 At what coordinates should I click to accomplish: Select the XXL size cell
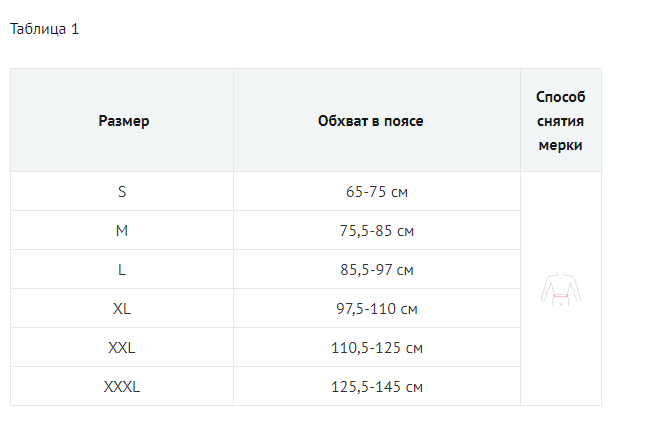click(122, 347)
